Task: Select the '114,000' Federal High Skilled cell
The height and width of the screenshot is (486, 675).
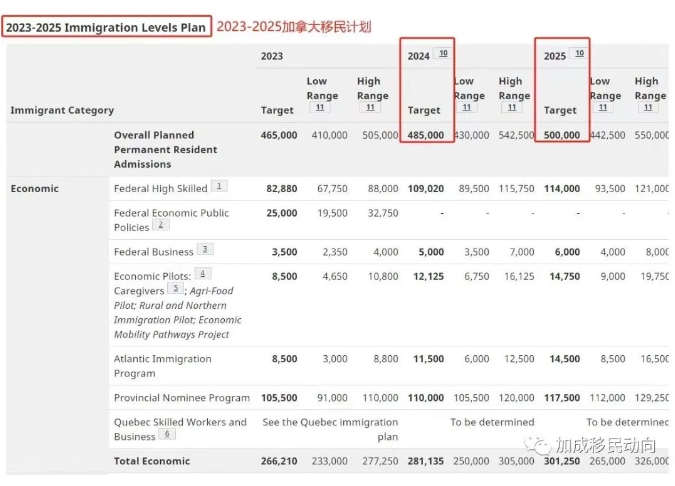Action: click(x=562, y=189)
